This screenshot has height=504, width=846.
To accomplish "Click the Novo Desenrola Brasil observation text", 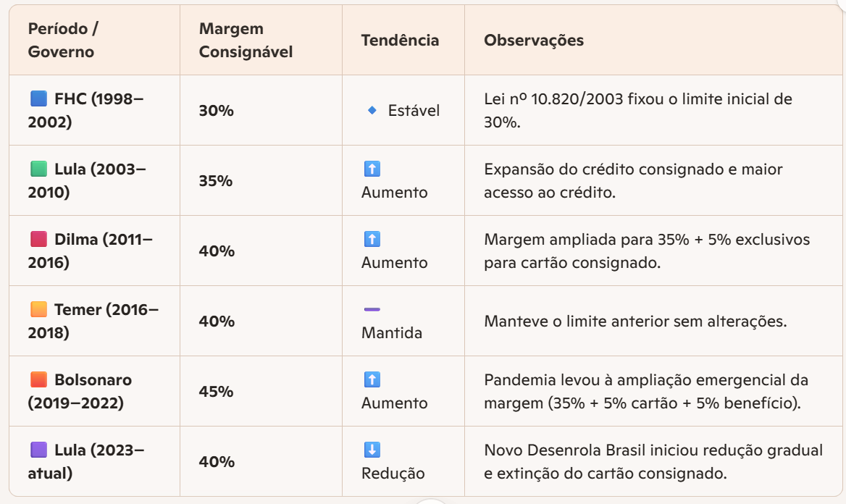I will 653,461.
